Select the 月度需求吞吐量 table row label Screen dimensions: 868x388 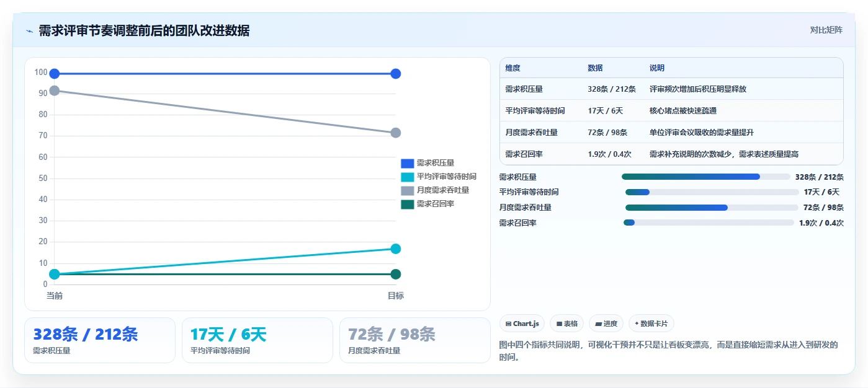point(531,133)
